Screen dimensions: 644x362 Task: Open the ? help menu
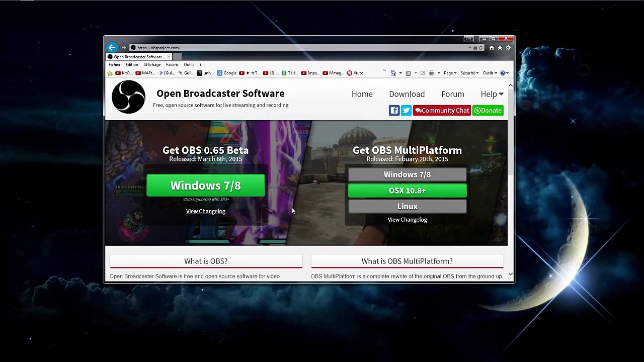(x=200, y=64)
